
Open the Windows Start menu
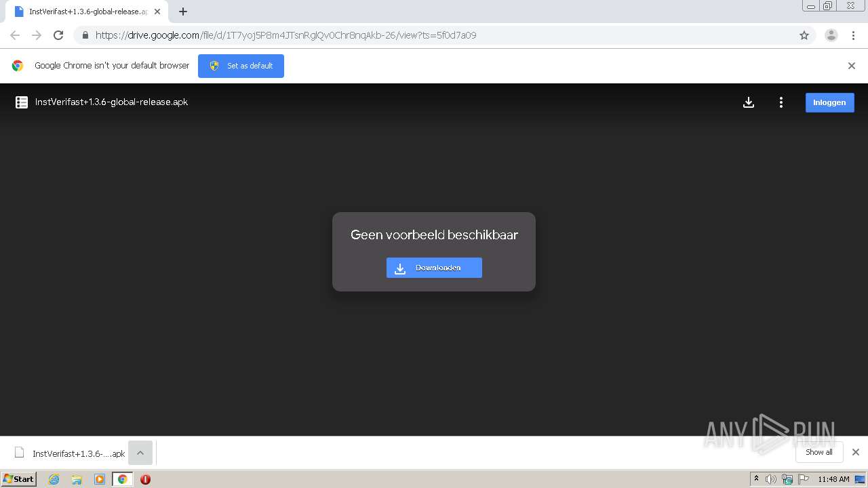tap(19, 479)
